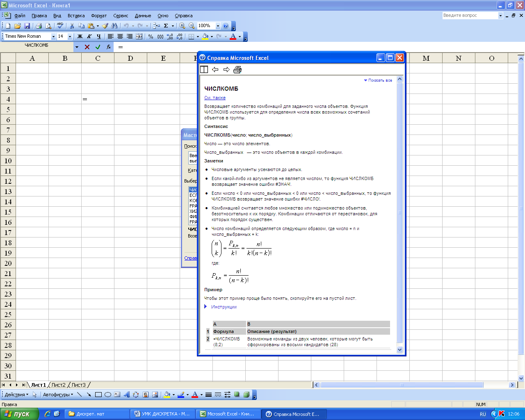Follow the См. также link in Help

[x=215, y=98]
